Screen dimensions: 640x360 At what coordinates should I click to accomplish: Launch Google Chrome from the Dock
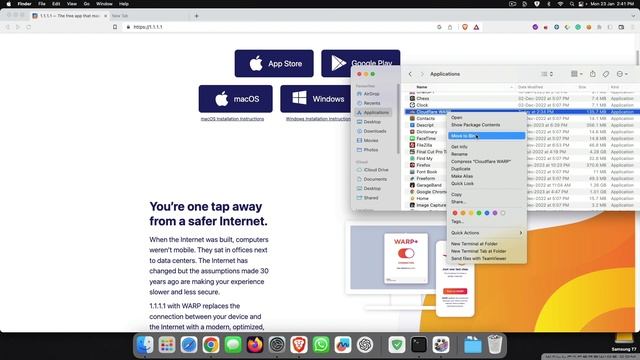tap(211, 345)
